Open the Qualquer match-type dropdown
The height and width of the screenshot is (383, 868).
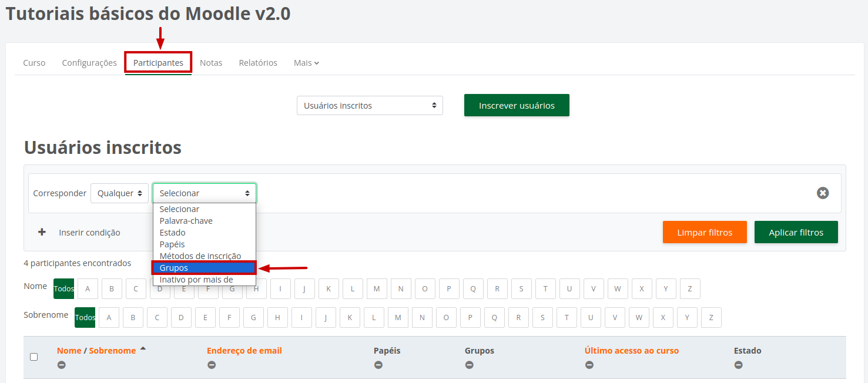point(119,193)
